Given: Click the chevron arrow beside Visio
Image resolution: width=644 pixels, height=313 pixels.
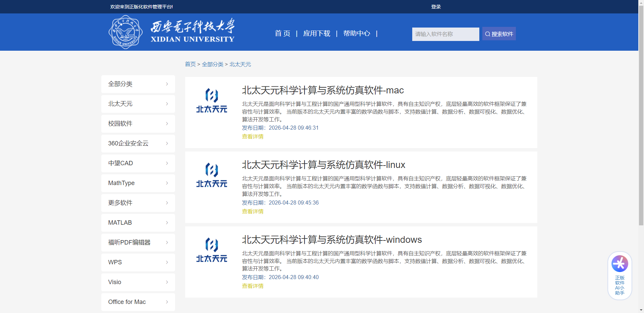Looking at the screenshot, I should point(167,282).
